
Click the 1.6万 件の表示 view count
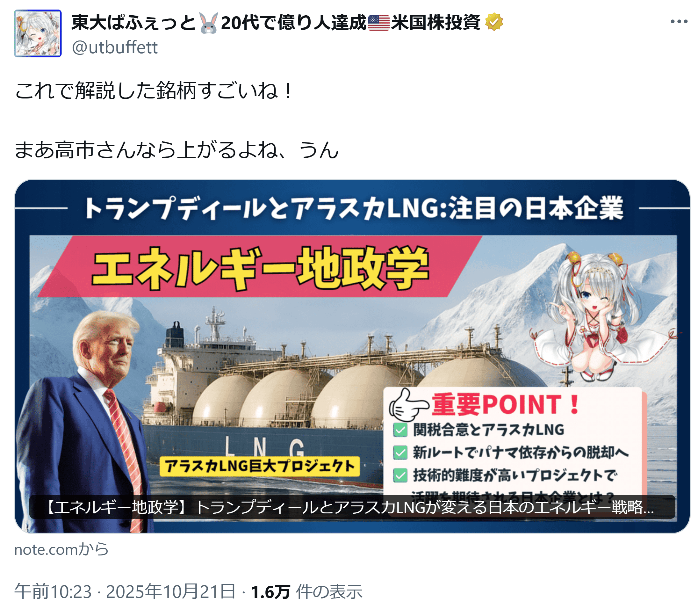pyautogui.click(x=307, y=592)
